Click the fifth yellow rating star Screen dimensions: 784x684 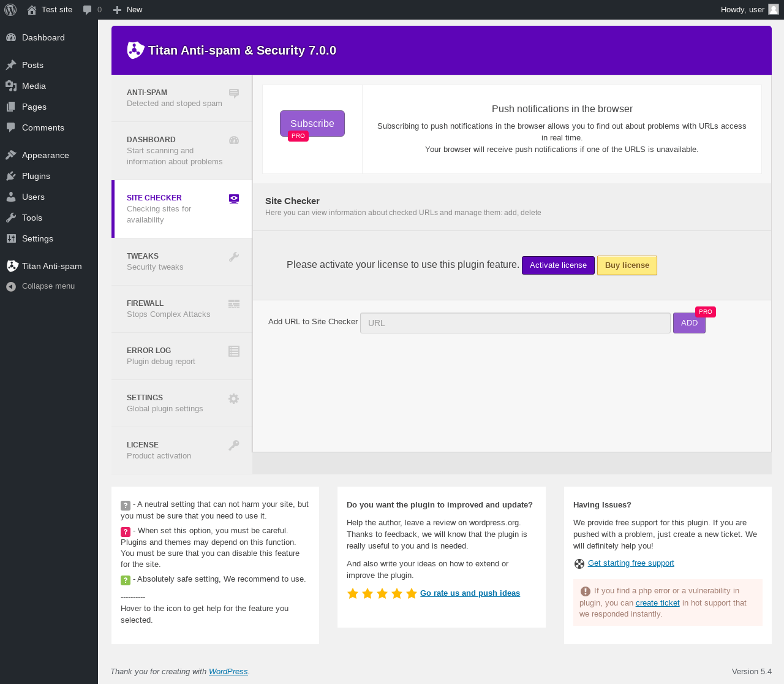click(412, 593)
